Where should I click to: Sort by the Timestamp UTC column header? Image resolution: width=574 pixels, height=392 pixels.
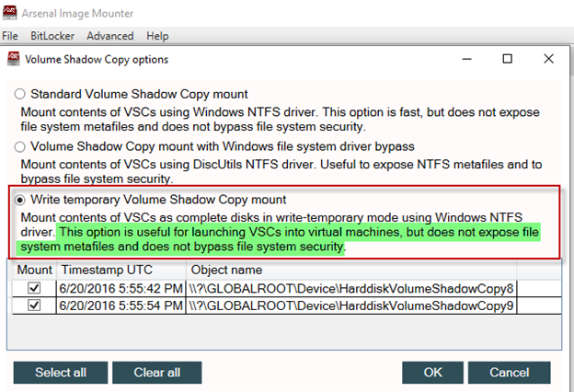tap(121, 270)
